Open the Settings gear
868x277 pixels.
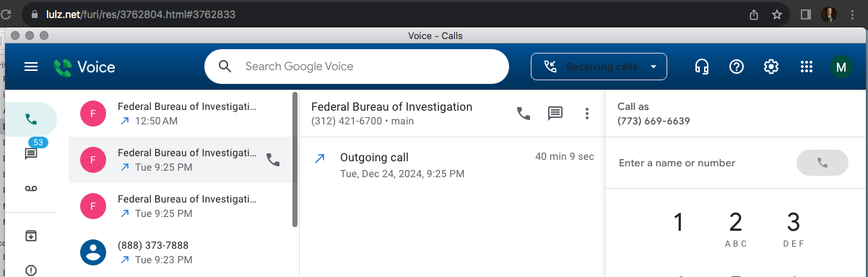[771, 67]
